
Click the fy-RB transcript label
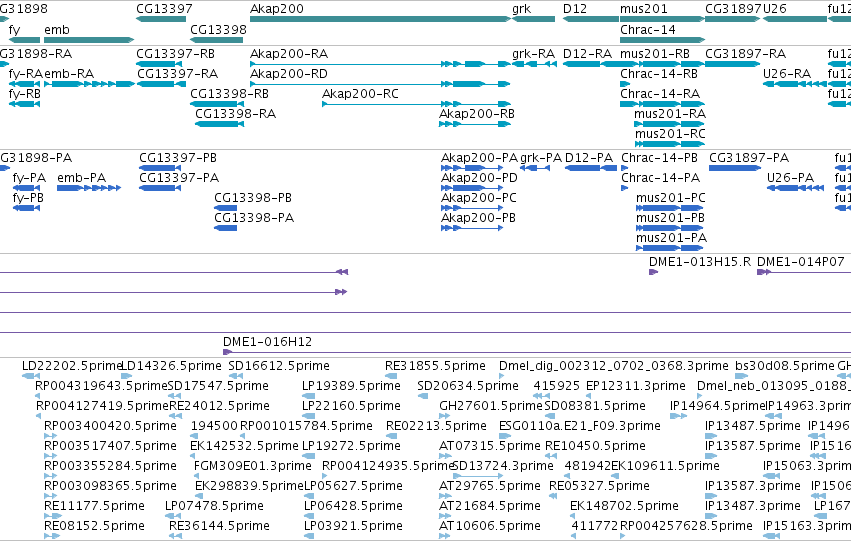tap(24, 94)
